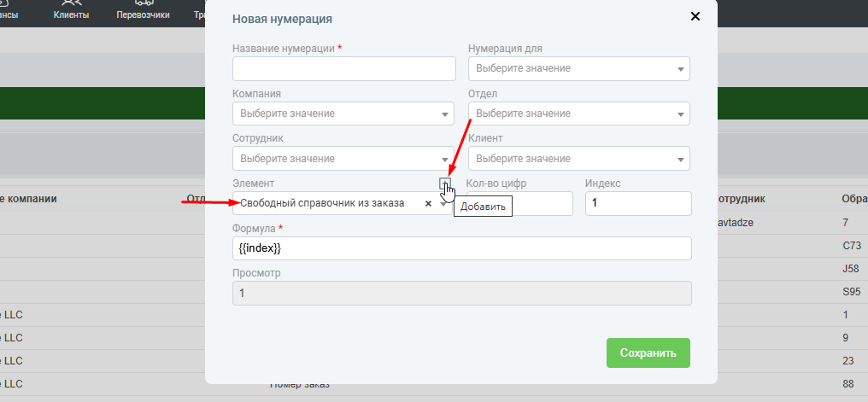This screenshot has width=868, height=402.
Task: Open the Клиент dropdown
Action: 578,159
